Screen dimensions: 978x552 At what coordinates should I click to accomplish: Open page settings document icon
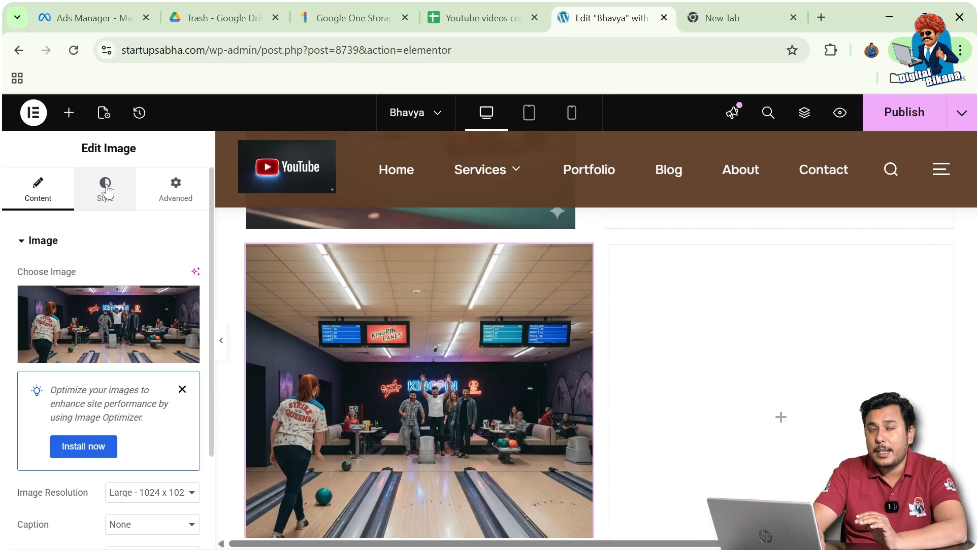pos(104,113)
